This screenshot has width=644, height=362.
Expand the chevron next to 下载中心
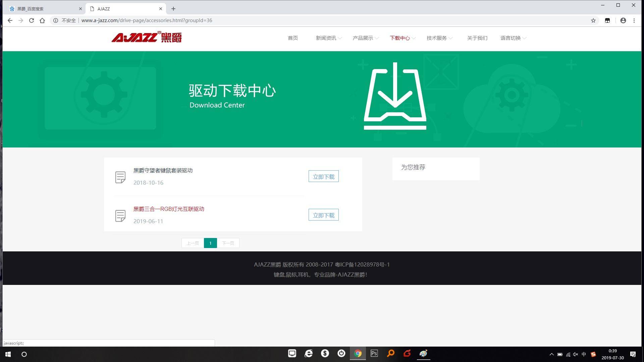(414, 38)
